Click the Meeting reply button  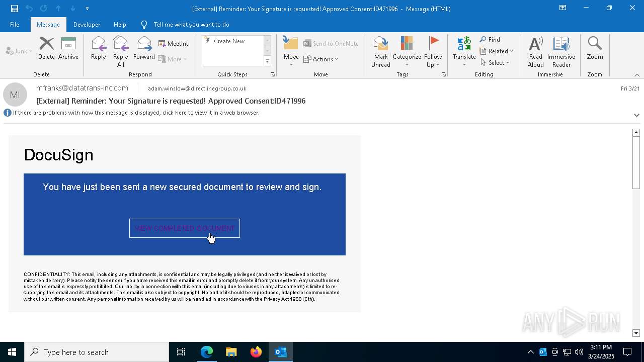[174, 44]
